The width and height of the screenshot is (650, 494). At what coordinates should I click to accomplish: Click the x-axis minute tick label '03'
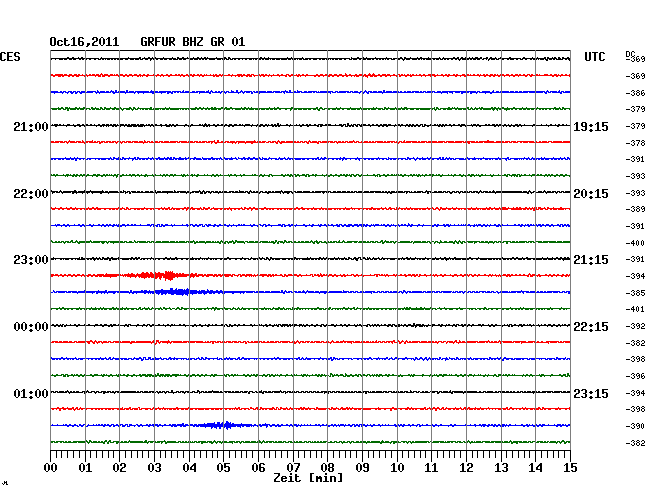tap(154, 468)
